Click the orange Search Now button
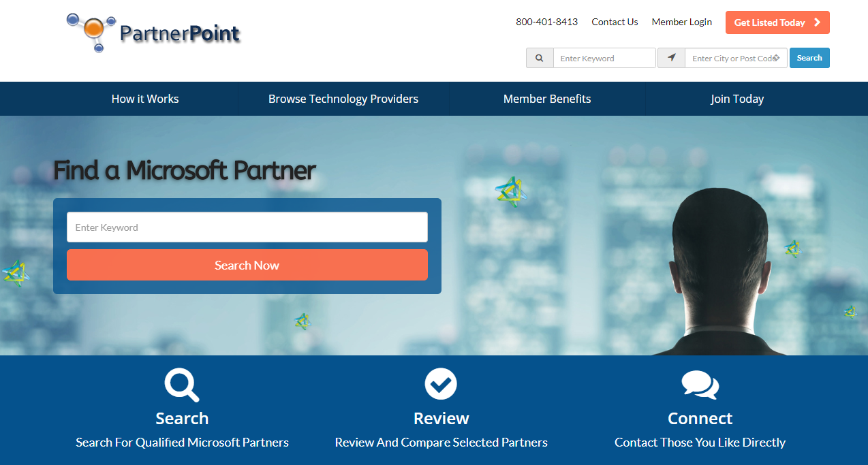 [247, 265]
